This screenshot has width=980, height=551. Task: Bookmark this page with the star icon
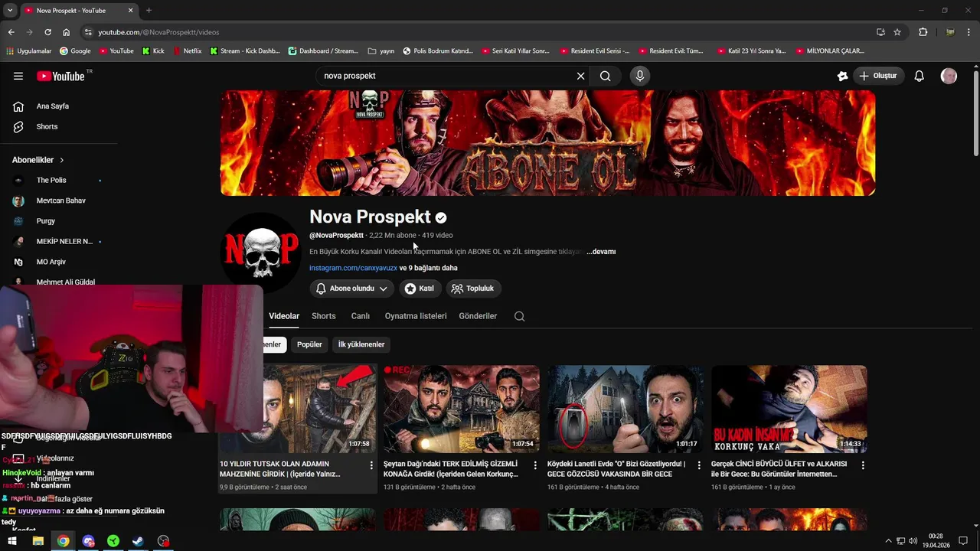coord(897,32)
